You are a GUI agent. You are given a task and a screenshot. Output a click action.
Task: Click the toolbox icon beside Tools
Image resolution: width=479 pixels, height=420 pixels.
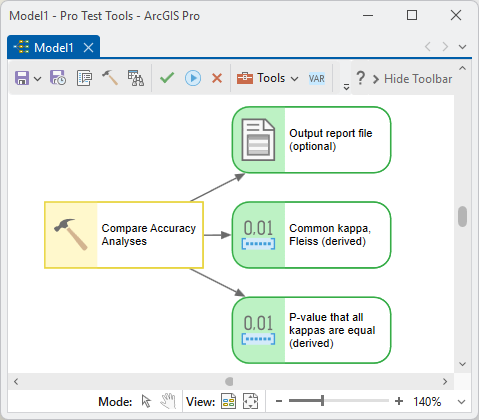[x=245, y=78]
